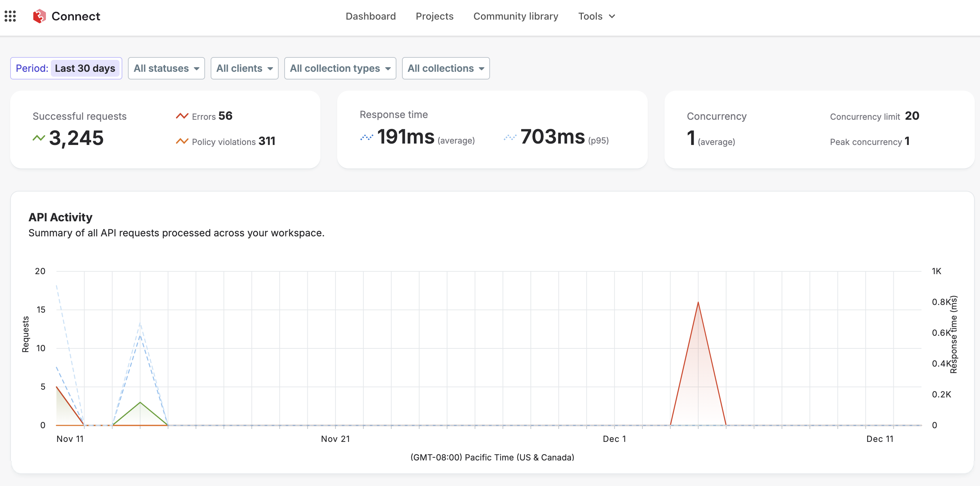Click the Dec 11 axis label

[x=879, y=439]
